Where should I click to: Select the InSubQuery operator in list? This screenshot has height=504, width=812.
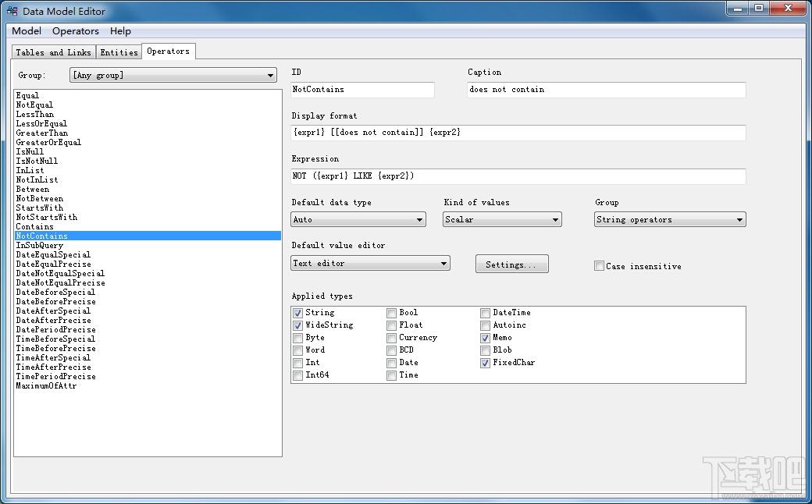click(40, 246)
